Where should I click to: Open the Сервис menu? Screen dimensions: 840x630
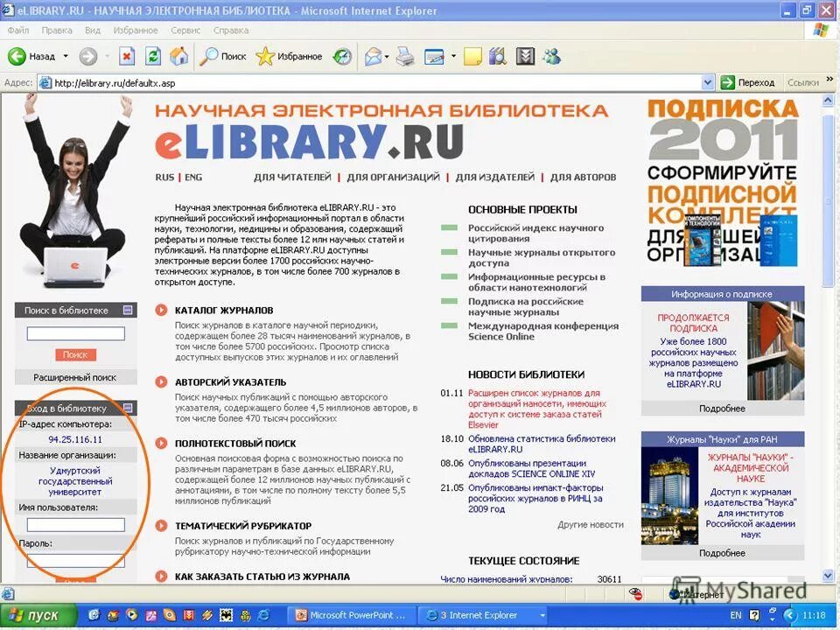[x=185, y=30]
